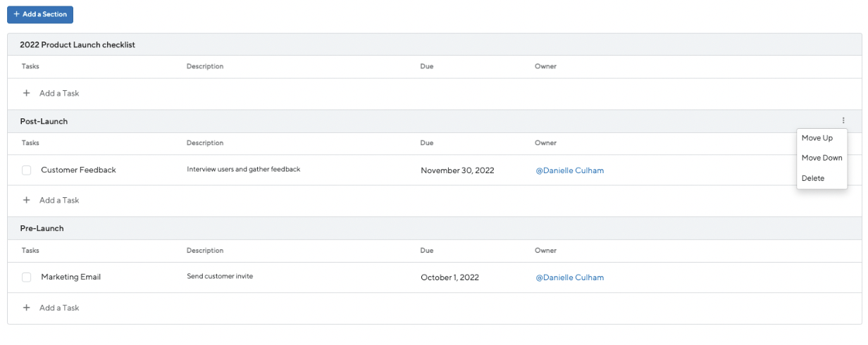Click the Due header in the Pre-Launch section

tap(426, 251)
